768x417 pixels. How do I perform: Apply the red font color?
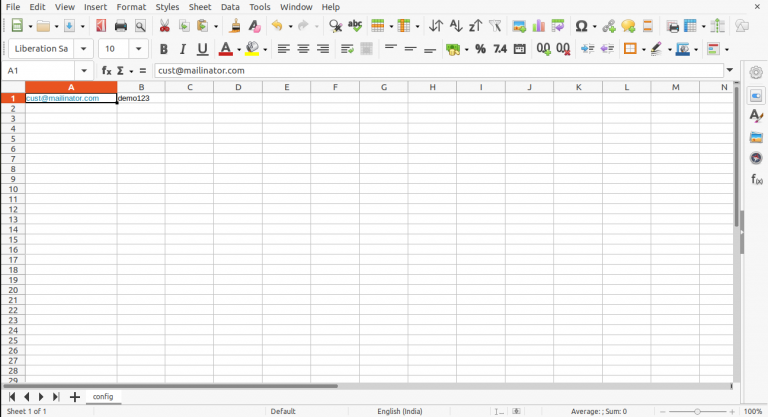pos(225,49)
